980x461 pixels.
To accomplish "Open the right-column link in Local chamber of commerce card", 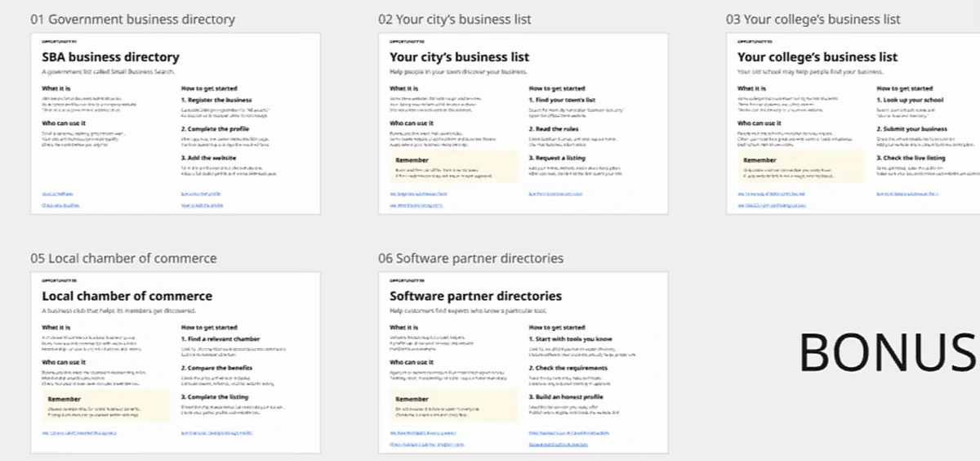I will tap(216, 433).
